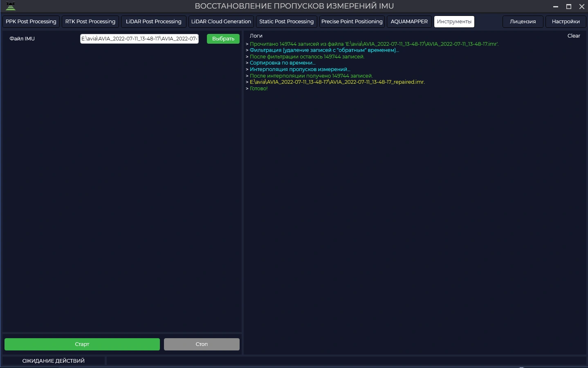Open the AQUAMAPPER tab
The height and width of the screenshot is (368, 588).
[409, 22]
